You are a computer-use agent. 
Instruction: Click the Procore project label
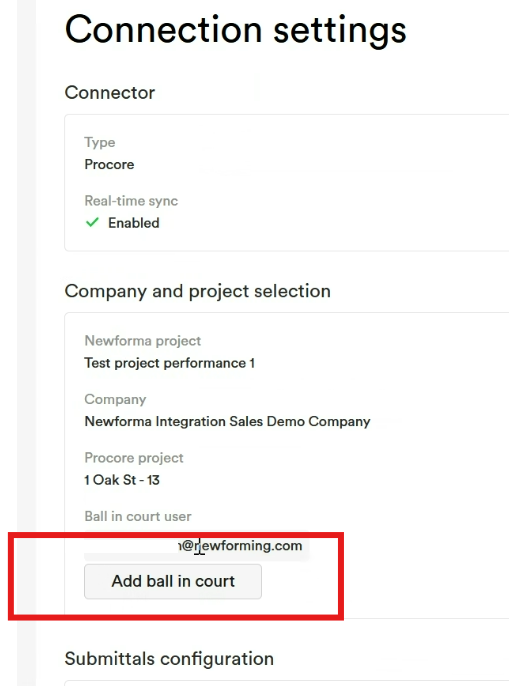(134, 458)
